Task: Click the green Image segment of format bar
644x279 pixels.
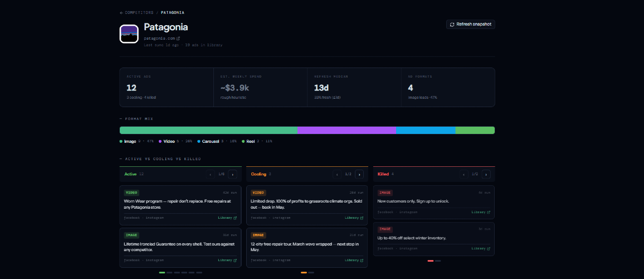Action: click(x=208, y=131)
